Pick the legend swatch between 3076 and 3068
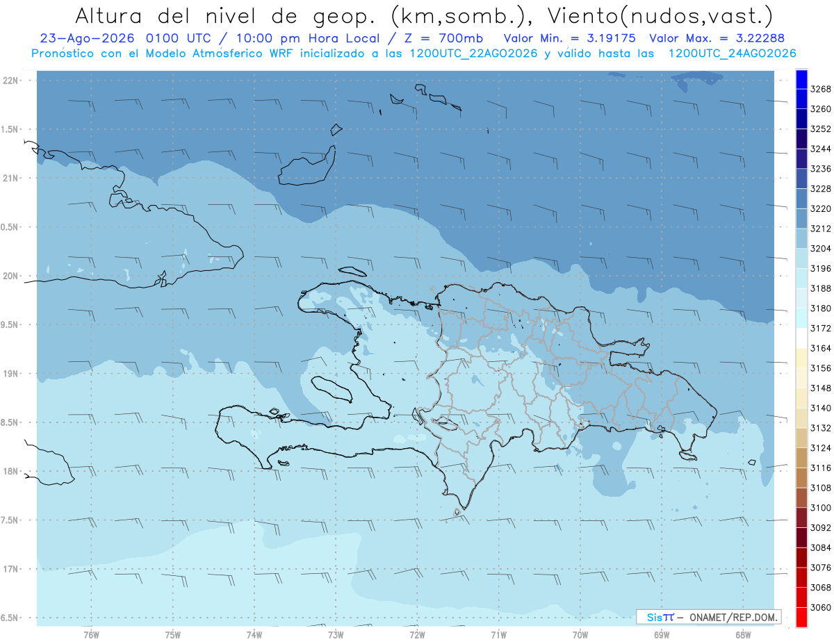This screenshot has width=834, height=644. click(x=801, y=577)
